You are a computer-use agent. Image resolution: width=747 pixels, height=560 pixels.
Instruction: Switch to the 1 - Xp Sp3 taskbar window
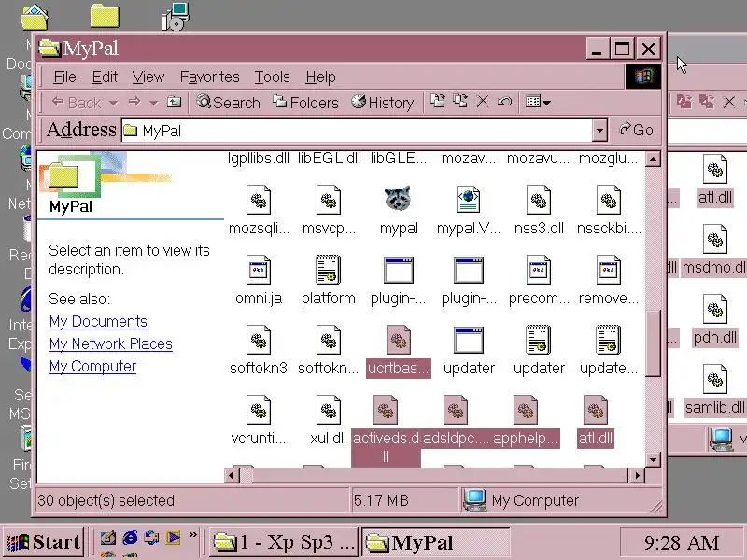[283, 542]
